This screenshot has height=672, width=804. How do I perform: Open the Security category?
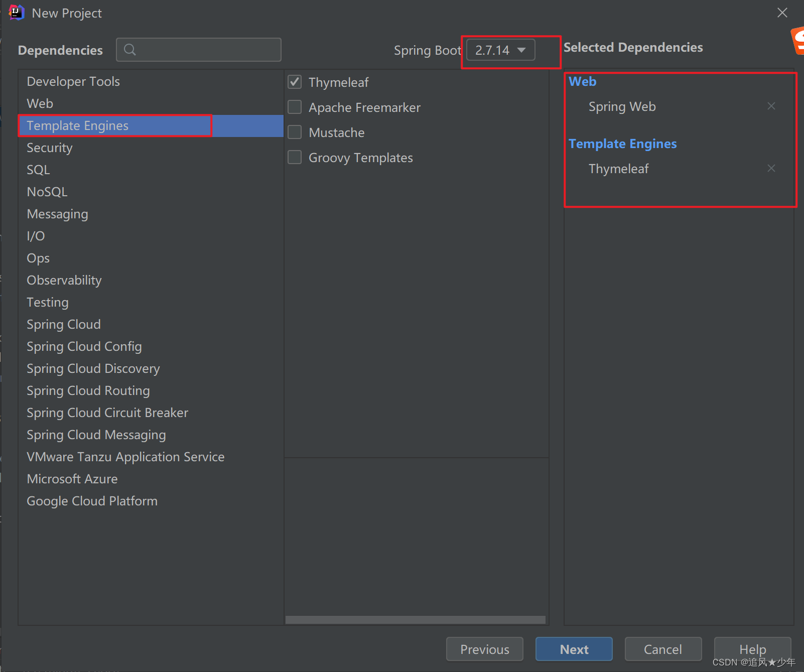click(x=151, y=148)
